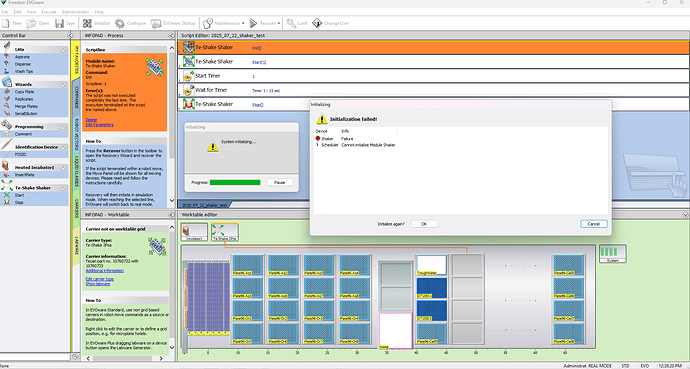Select the 2025_07_22_shaker_test script tab
The image size is (690, 369).
205,205
